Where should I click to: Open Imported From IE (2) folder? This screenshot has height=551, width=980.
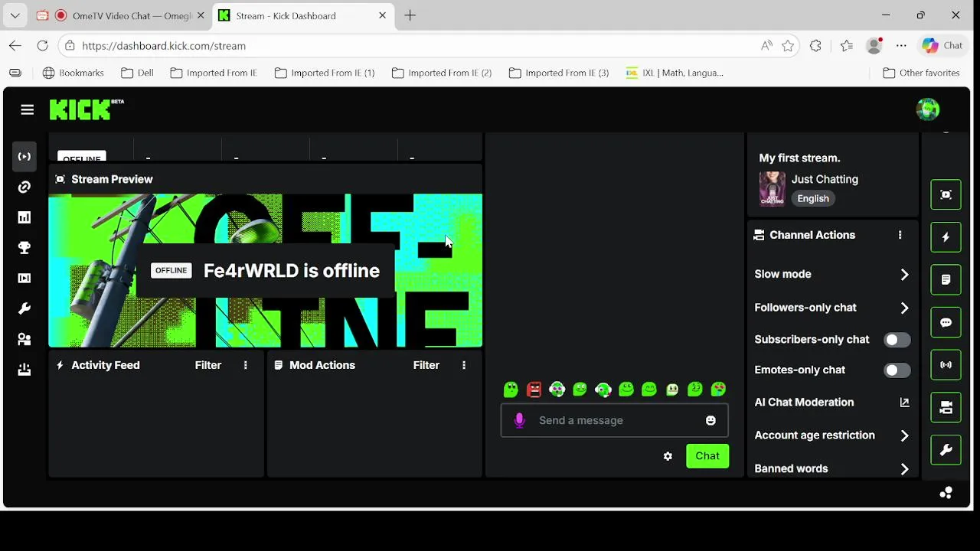[442, 73]
